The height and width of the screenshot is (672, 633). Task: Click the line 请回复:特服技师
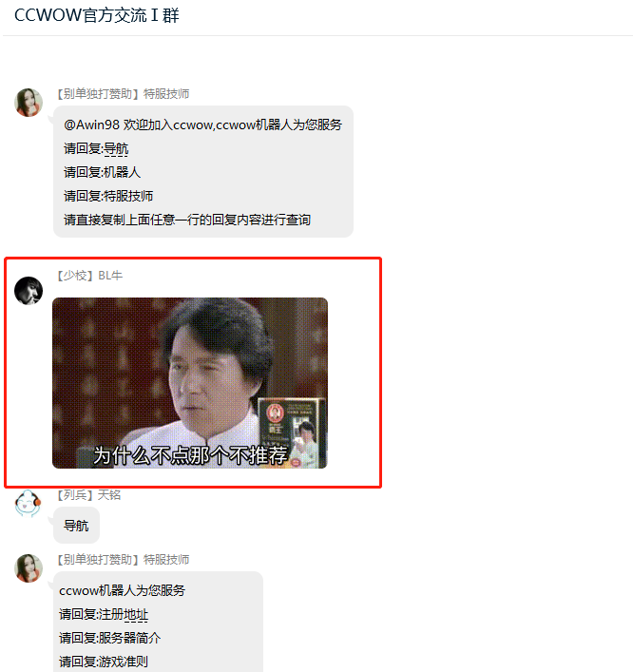tap(108, 196)
